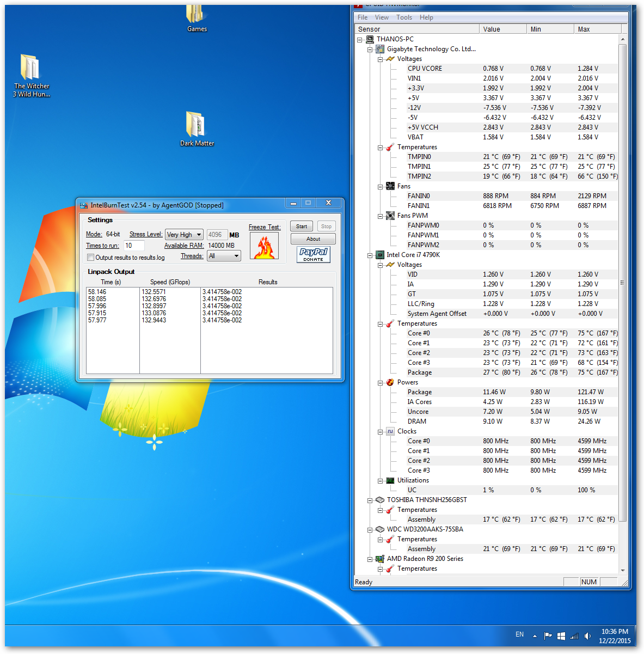This screenshot has height=654, width=644.
Task: Click the Freeze Test flame icon
Action: point(264,246)
